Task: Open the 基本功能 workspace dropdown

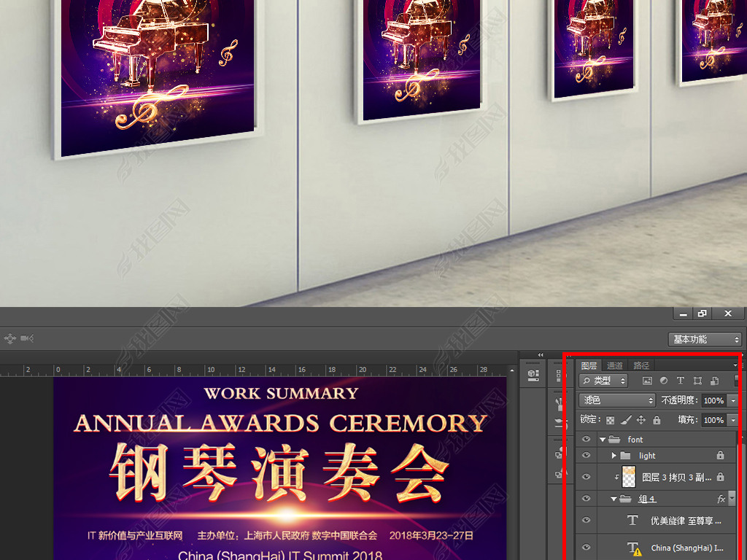Action: (705, 340)
